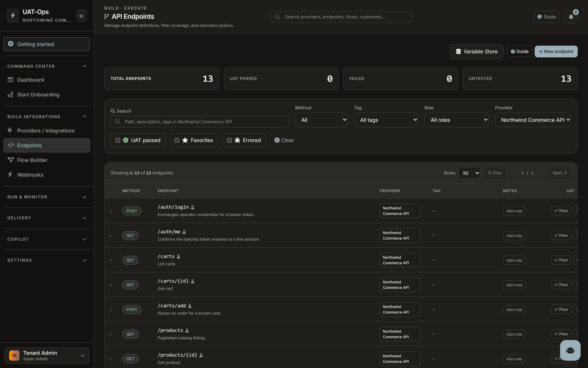Click the Total Endpoints stat card
The width and height of the screenshot is (588, 368).
point(162,79)
